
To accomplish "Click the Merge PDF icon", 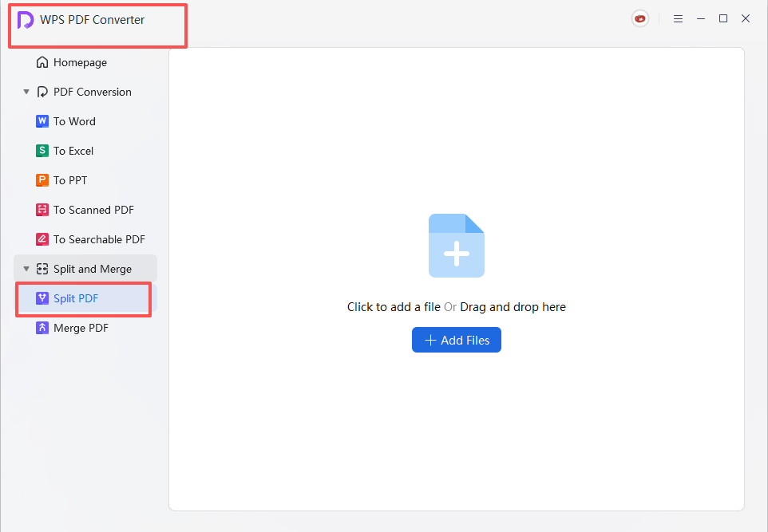I will coord(42,328).
